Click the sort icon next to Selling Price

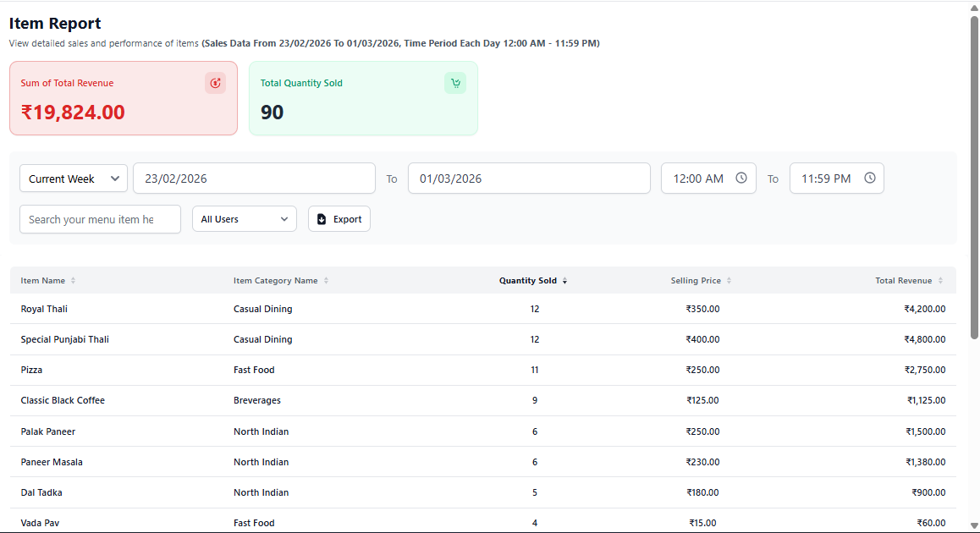[729, 281]
